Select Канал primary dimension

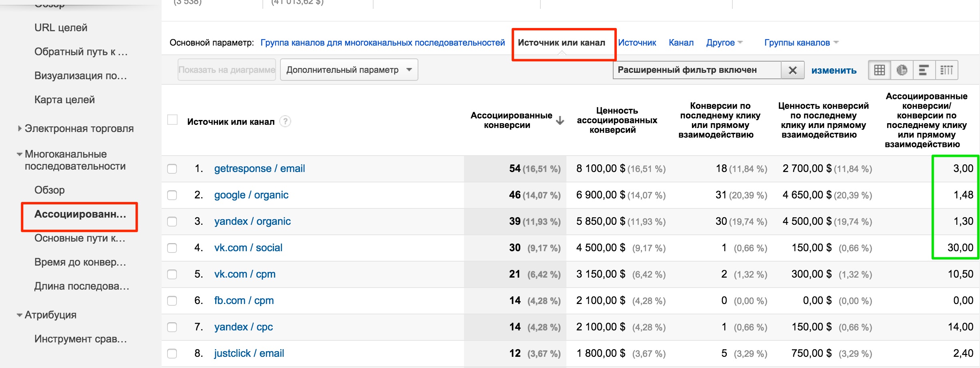pos(681,43)
